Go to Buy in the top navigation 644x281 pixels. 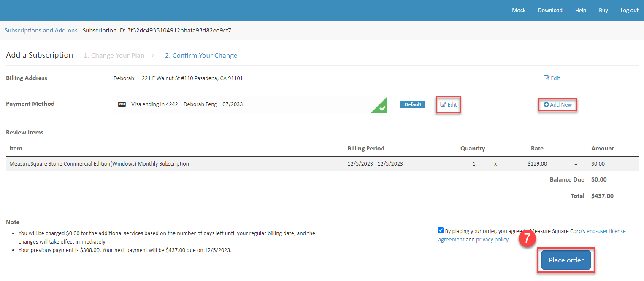point(603,11)
